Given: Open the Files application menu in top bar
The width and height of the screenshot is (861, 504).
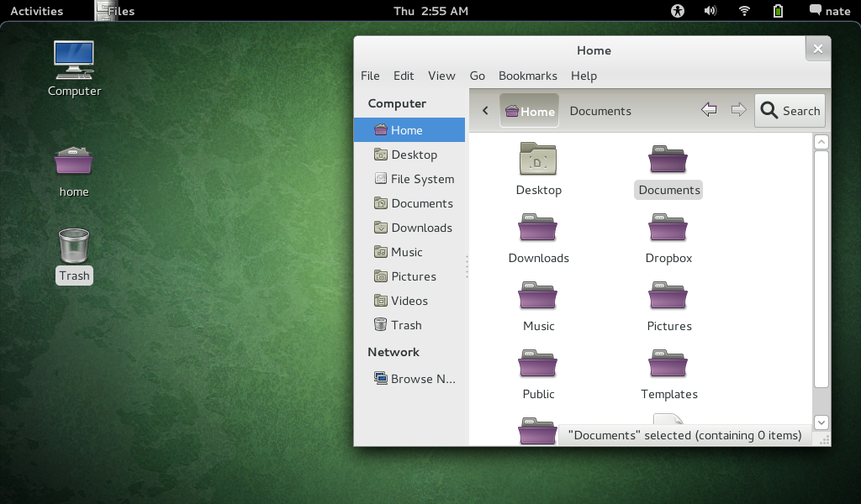Looking at the screenshot, I should pyautogui.click(x=115, y=11).
